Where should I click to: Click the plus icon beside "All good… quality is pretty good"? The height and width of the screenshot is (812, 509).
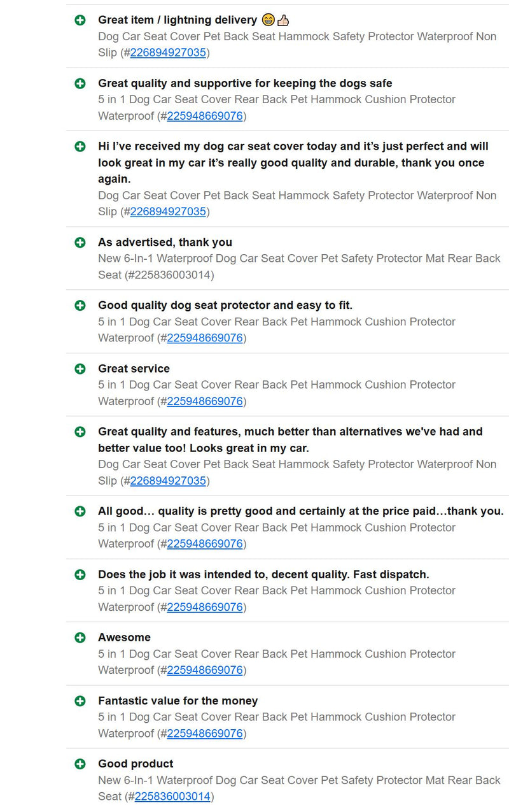80,511
